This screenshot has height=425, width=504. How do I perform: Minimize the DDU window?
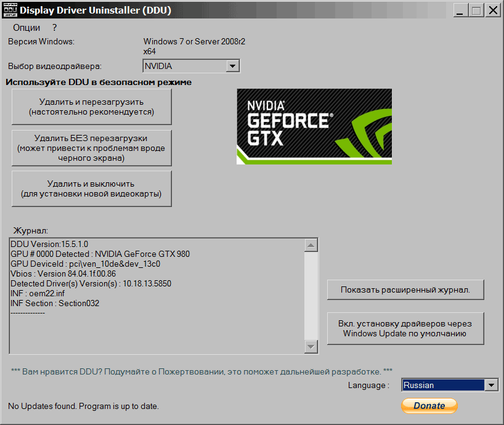(460, 10)
